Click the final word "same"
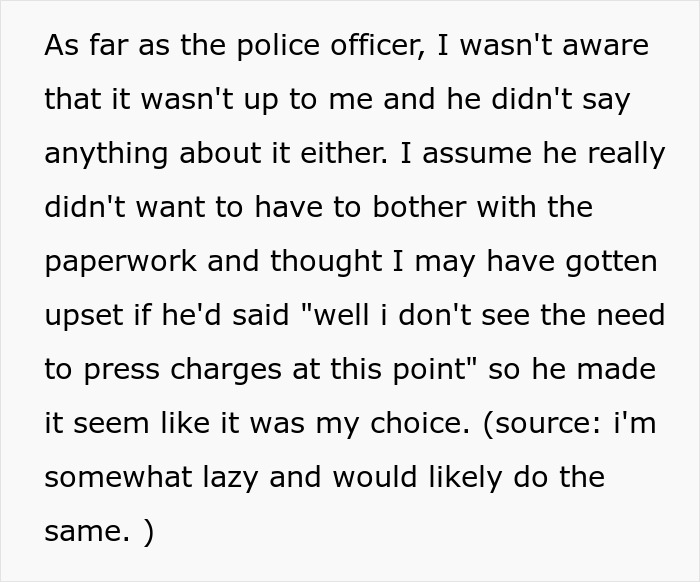Image resolution: width=700 pixels, height=582 pixels. pos(85,531)
